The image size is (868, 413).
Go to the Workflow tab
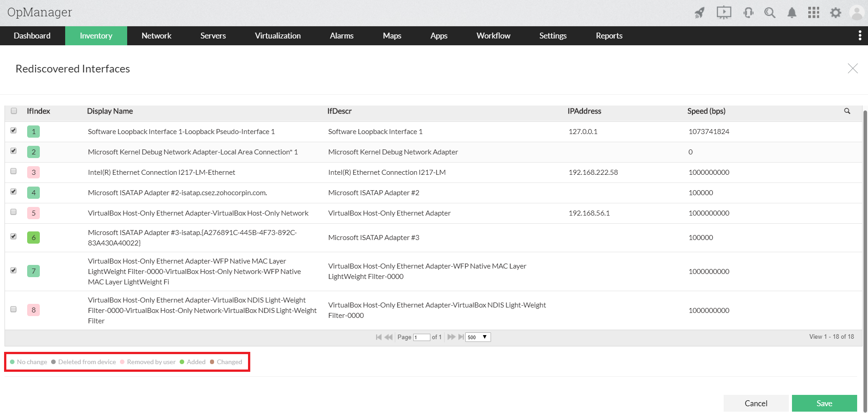493,36
